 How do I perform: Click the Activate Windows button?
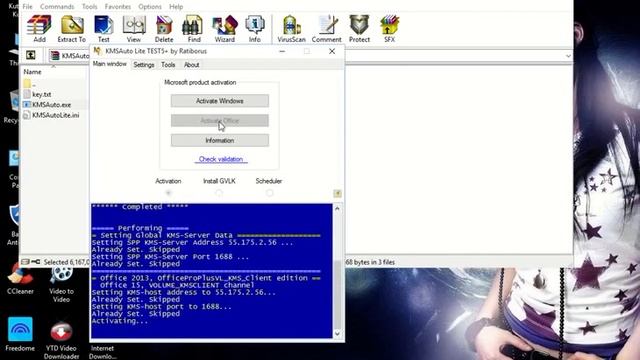pos(220,101)
